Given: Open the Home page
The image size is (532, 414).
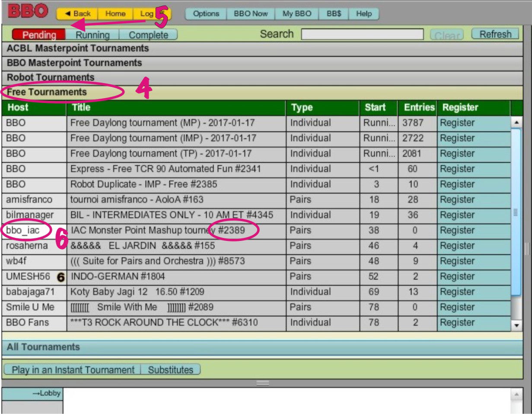Looking at the screenshot, I should [x=115, y=14].
